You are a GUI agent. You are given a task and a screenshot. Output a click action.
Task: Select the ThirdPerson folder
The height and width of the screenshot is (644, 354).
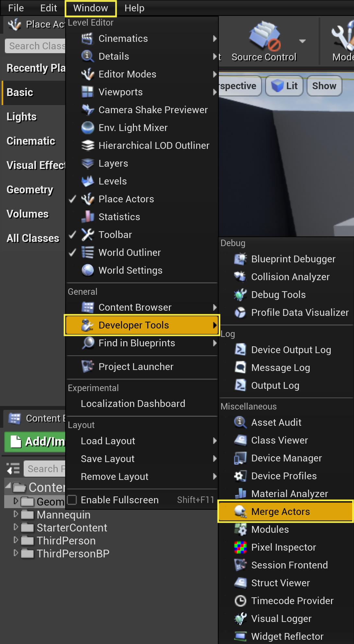click(x=66, y=541)
